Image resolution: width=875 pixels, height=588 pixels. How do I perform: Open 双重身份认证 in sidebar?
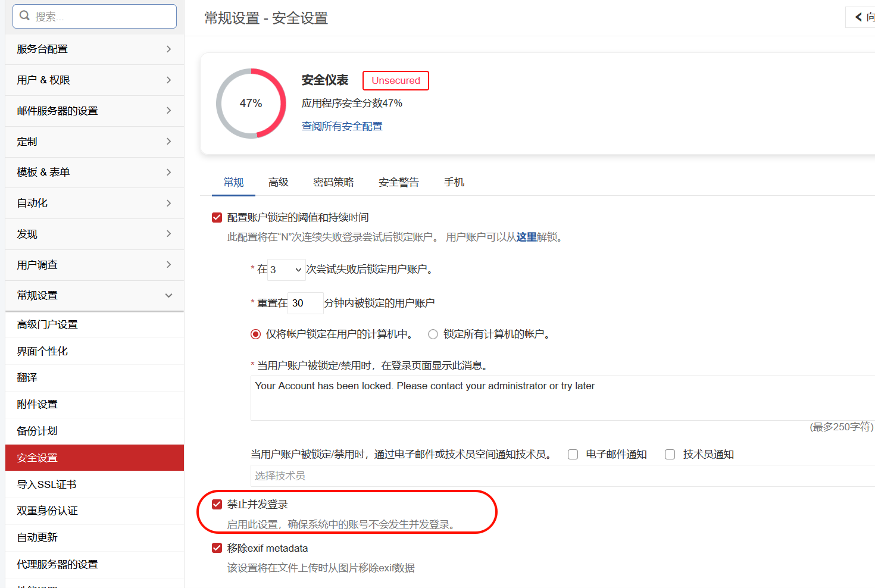point(48,511)
